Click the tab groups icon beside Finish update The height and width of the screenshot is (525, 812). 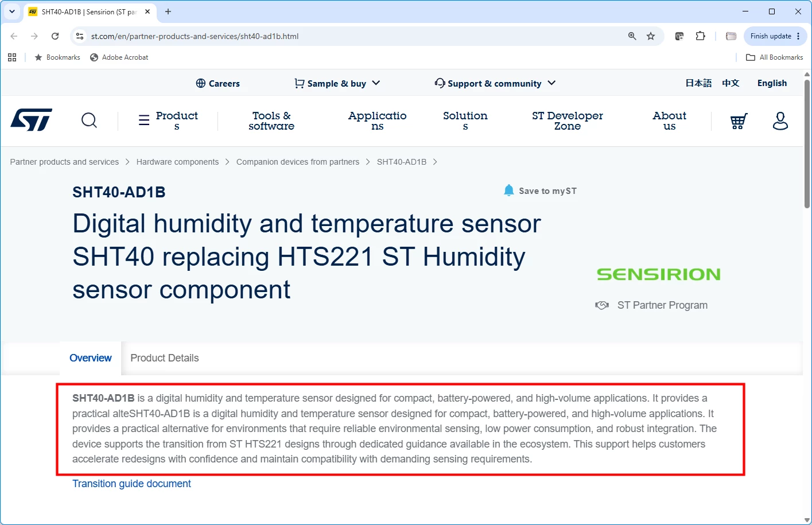click(731, 36)
